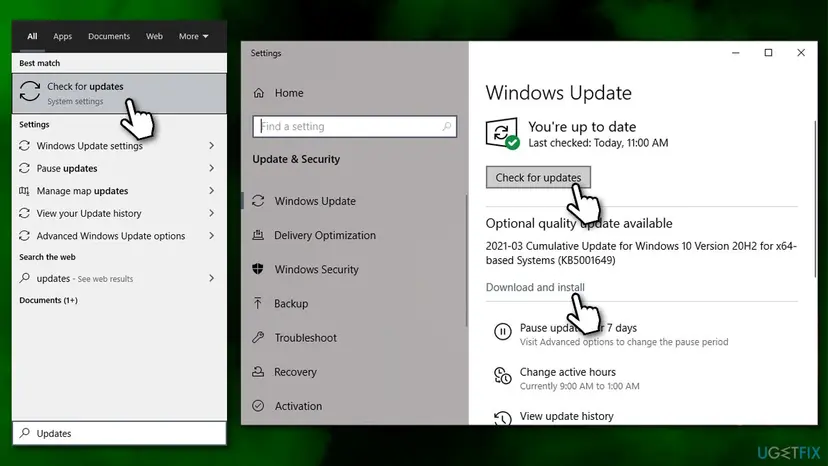Click the search icon in the Updates search box
The height and width of the screenshot is (466, 828).
(24, 433)
